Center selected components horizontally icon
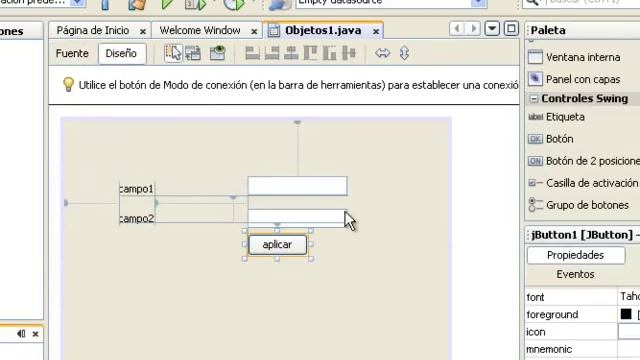The height and width of the screenshot is (360, 640). click(291, 53)
